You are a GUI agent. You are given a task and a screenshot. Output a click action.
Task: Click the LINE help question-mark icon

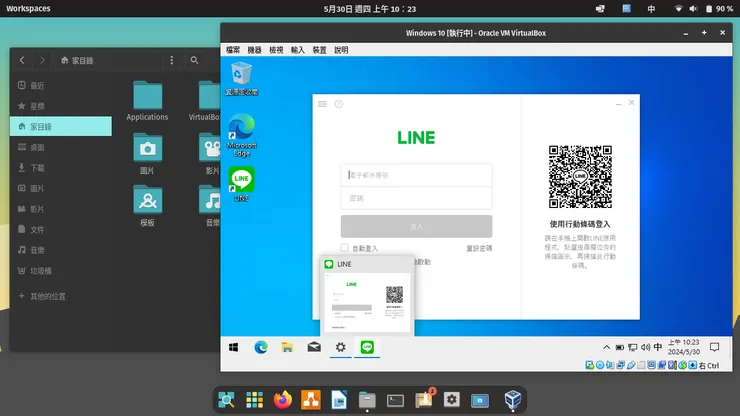click(339, 104)
